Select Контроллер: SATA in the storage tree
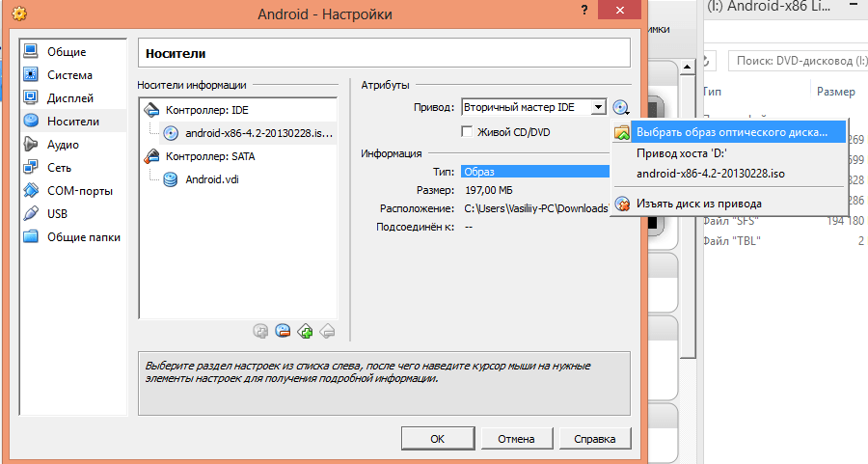868x464 pixels. [x=214, y=155]
